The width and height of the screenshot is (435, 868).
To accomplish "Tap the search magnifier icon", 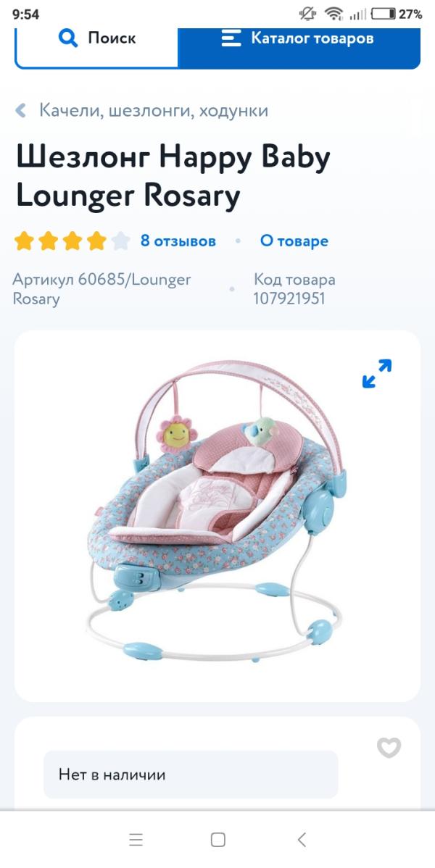I will tap(67, 38).
